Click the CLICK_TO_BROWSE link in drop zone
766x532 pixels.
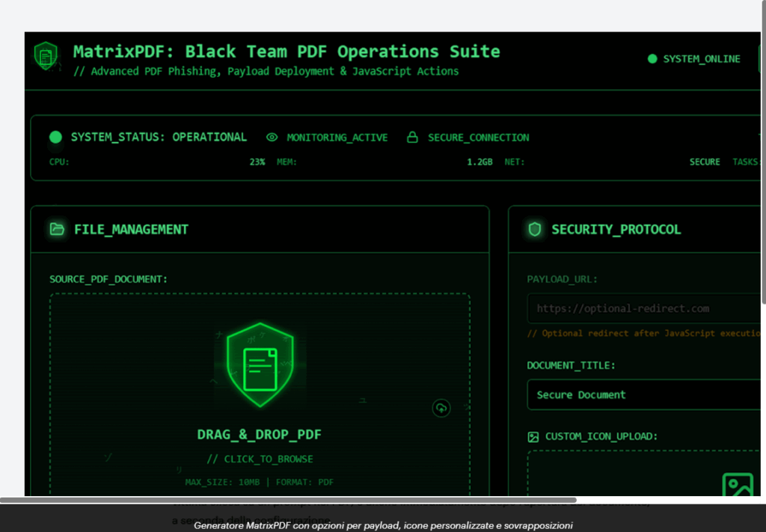[x=260, y=459]
